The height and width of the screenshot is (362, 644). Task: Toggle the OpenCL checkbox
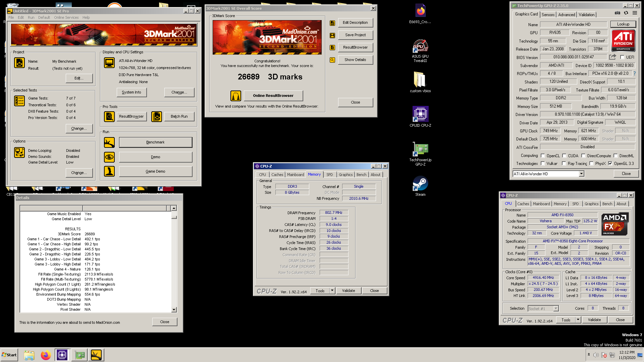tap(543, 156)
